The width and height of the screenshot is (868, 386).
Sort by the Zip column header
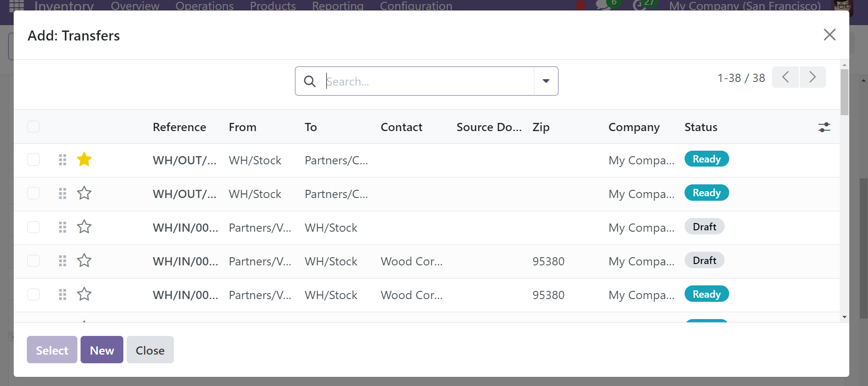541,127
